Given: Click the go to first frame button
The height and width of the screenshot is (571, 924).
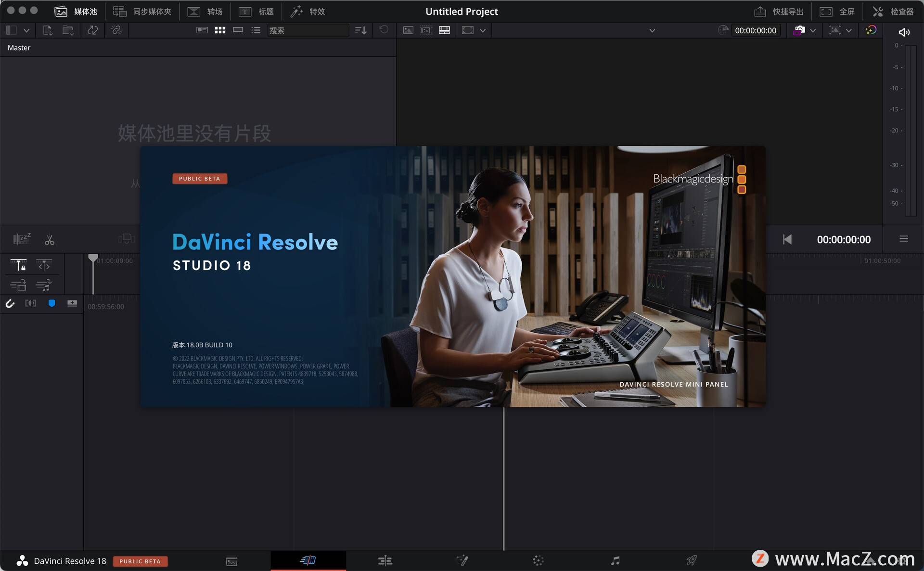Looking at the screenshot, I should (787, 239).
